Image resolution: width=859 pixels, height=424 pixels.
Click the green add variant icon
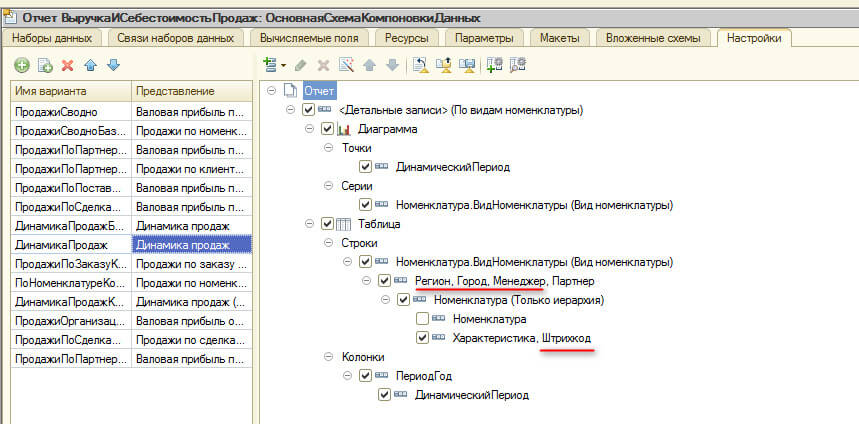pos(21,65)
